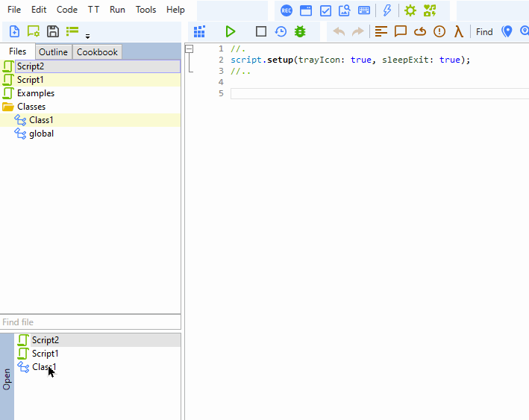Expand the Classes folder in the file tree
The width and height of the screenshot is (529, 420).
click(31, 107)
